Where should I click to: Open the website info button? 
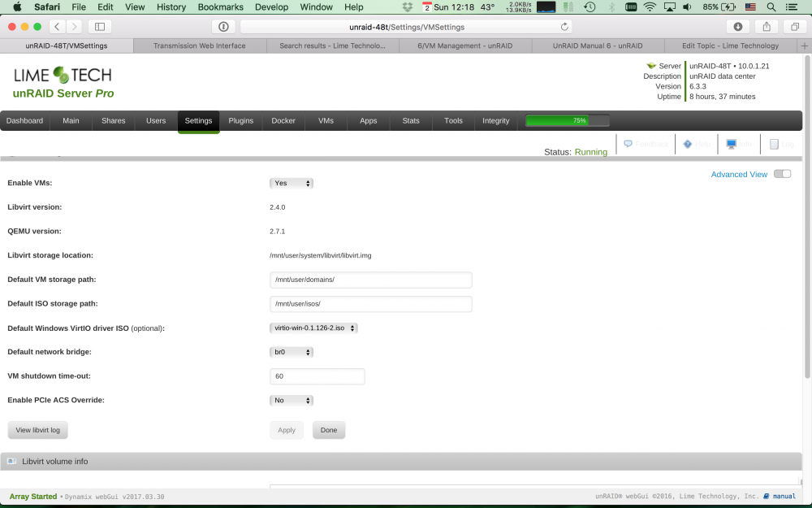click(223, 27)
